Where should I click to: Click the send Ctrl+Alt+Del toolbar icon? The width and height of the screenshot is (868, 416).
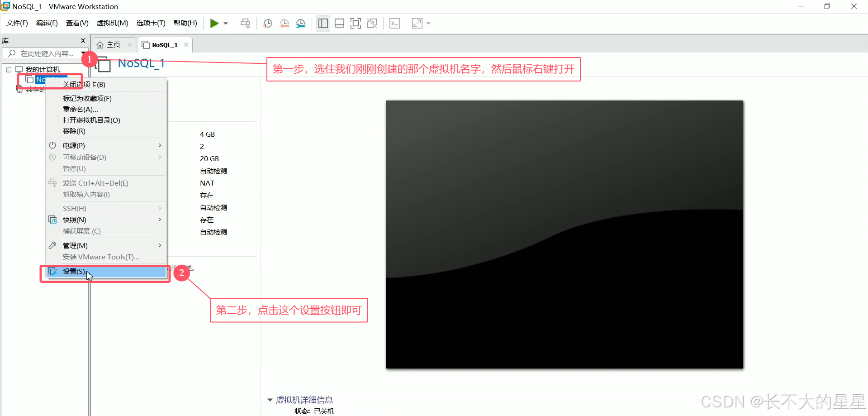click(x=245, y=24)
